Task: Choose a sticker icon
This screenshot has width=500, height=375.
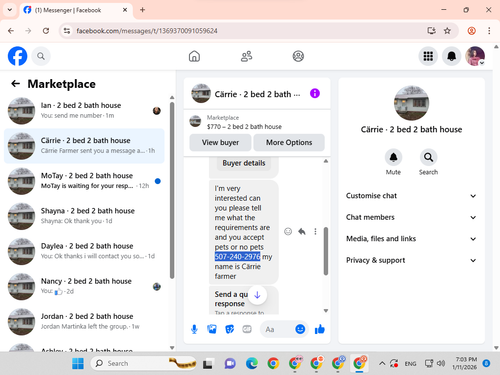Action: click(230, 329)
